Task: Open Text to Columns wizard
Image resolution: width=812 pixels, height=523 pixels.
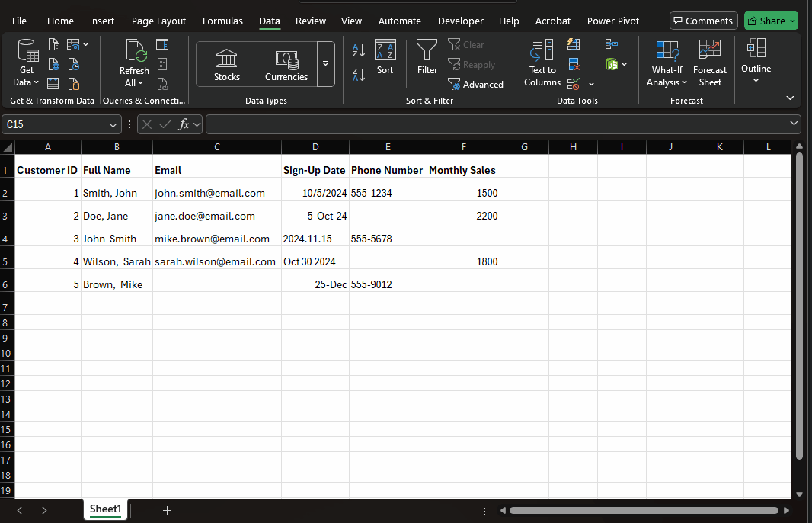Action: tap(542, 63)
